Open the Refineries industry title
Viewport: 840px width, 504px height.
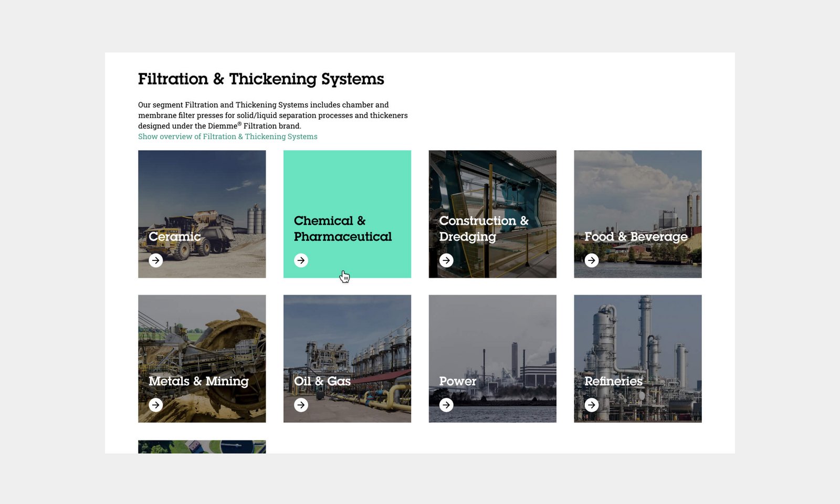coord(614,381)
